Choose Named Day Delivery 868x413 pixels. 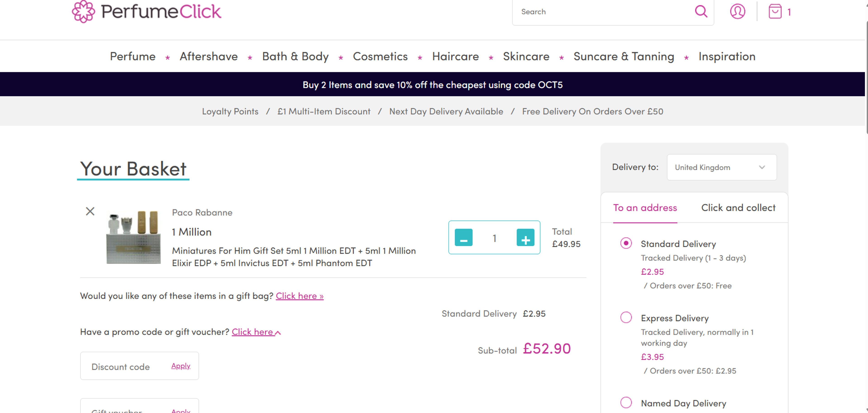626,402
